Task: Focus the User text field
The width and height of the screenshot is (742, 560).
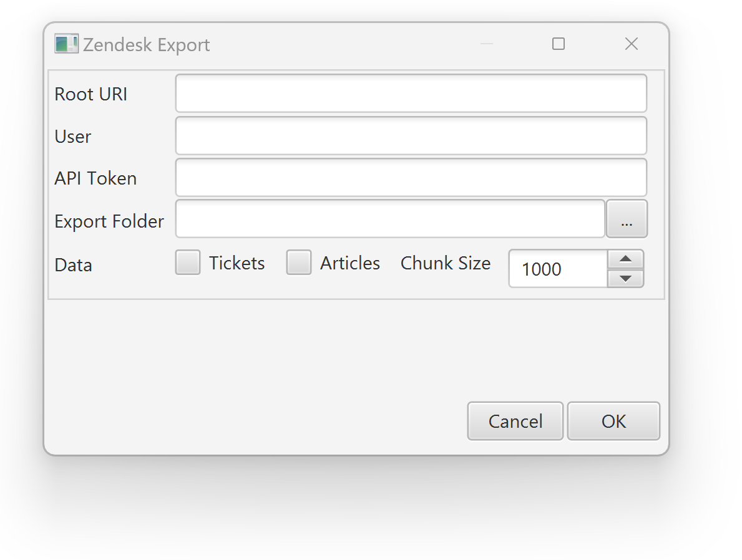Action: 411,136
